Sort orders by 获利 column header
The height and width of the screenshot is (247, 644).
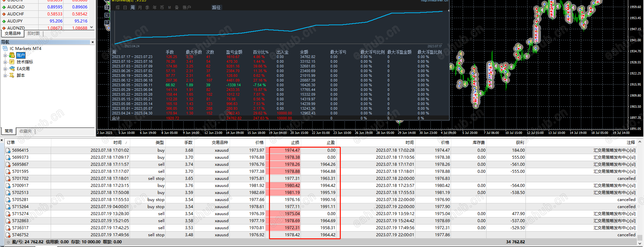pyautogui.click(x=520, y=143)
